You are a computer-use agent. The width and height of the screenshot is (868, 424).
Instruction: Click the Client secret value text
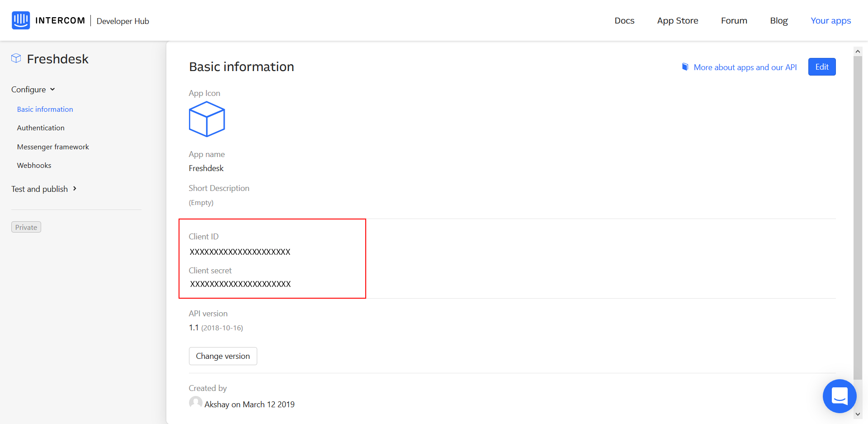click(x=241, y=284)
